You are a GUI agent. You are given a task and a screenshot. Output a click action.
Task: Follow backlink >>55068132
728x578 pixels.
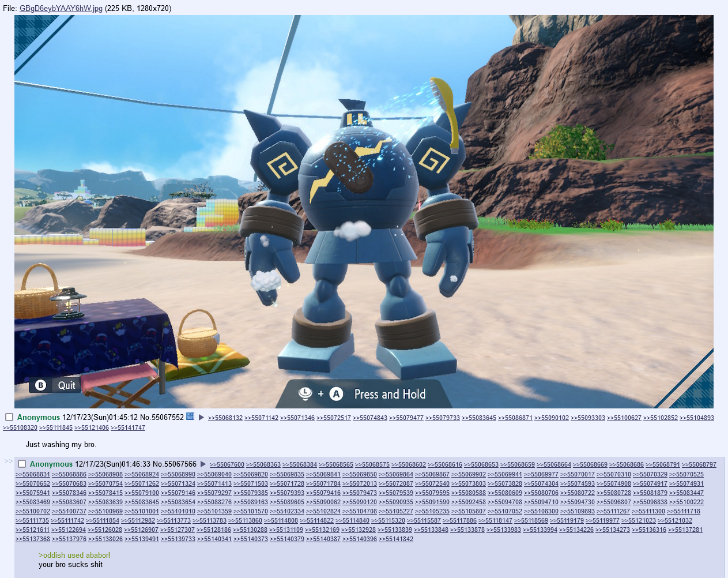pyautogui.click(x=225, y=418)
